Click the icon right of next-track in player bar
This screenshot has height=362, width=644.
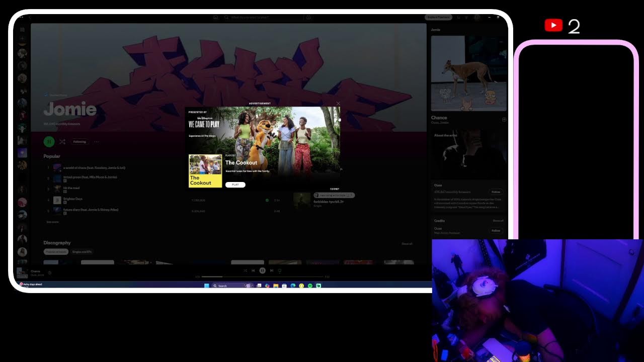pos(280,270)
